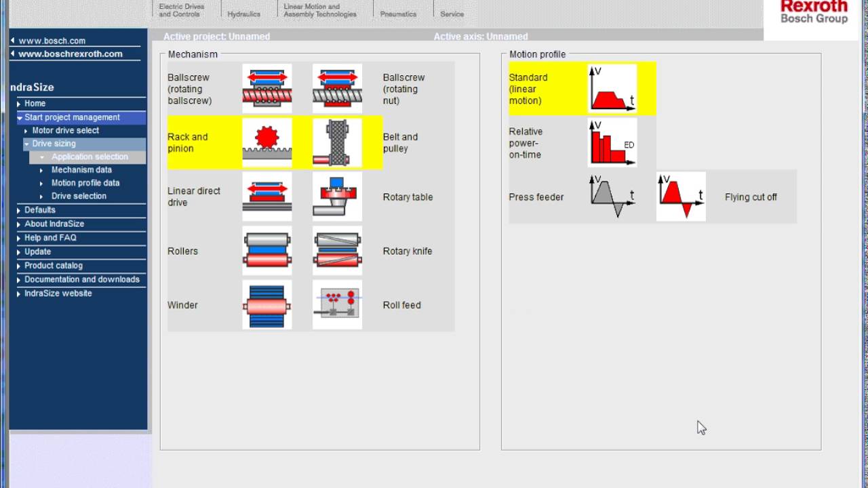Select the rotary knife icon
Screen dimensions: 868x488
pos(337,251)
